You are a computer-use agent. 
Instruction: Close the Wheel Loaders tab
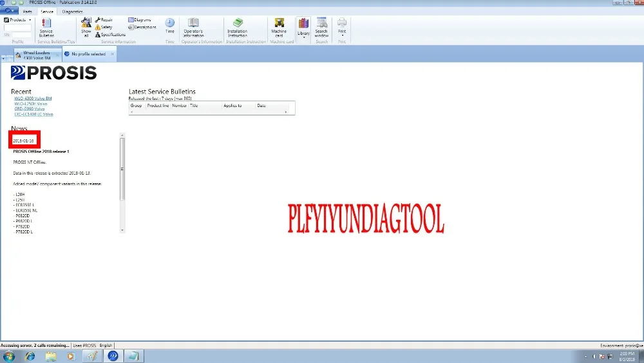coord(57,55)
